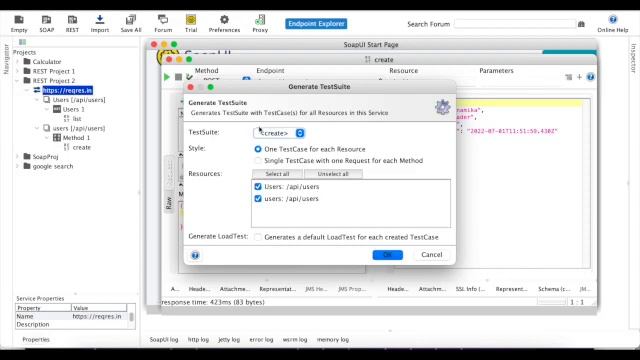Click Cancel in Generate TestSuite dialog

[x=431, y=255]
